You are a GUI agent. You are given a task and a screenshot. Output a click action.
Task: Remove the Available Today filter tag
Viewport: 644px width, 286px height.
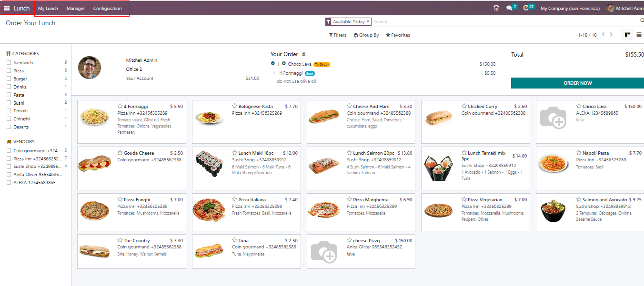click(368, 21)
